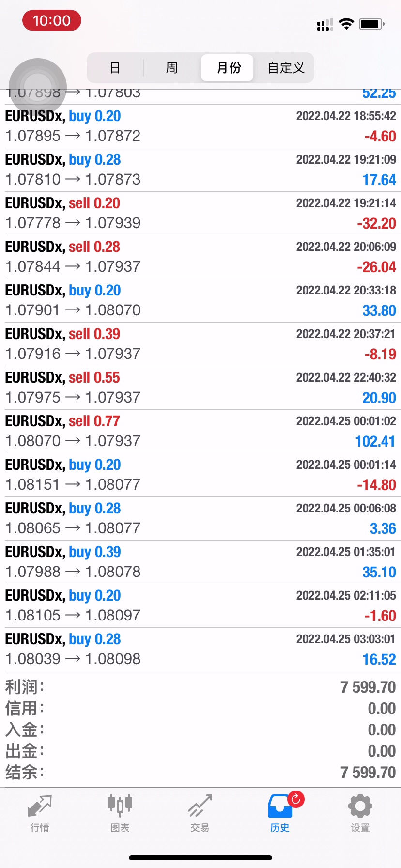Switch period to 周 (week)
The width and height of the screenshot is (401, 868).
[172, 68]
